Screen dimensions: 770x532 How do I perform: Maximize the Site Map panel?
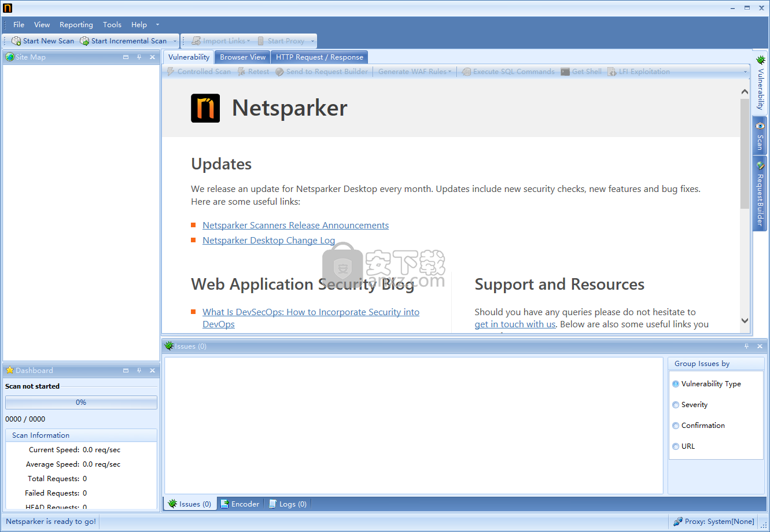tap(126, 57)
